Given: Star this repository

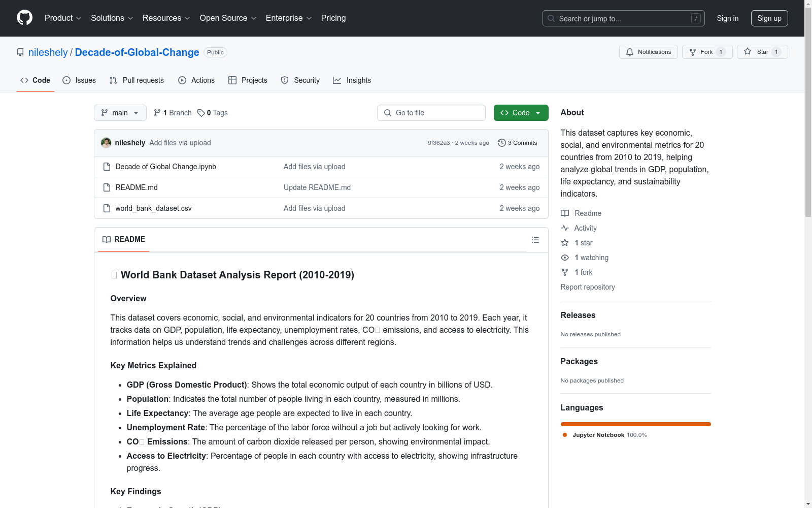Looking at the screenshot, I should [x=762, y=52].
